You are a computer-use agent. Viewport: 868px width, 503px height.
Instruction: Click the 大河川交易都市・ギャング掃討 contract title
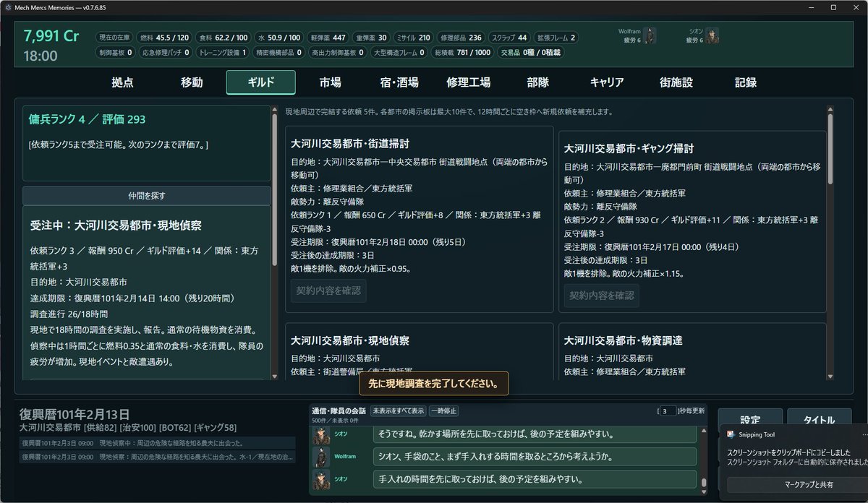pyautogui.click(x=629, y=148)
